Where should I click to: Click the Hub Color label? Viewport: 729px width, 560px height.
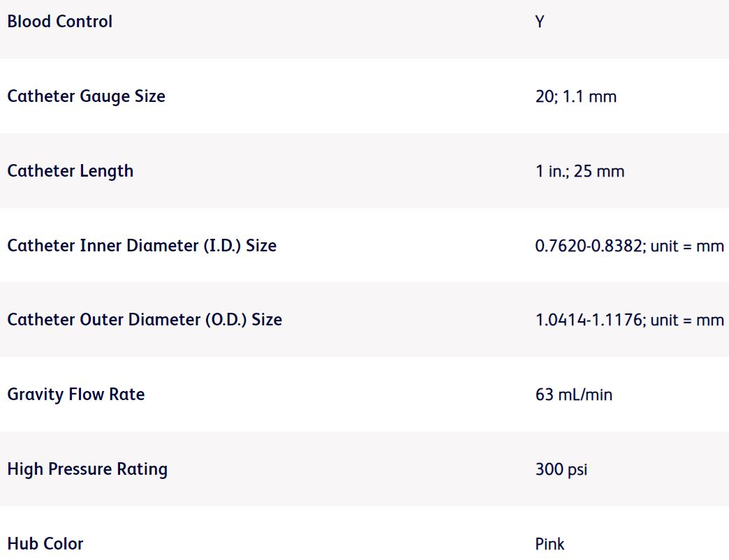point(45,544)
